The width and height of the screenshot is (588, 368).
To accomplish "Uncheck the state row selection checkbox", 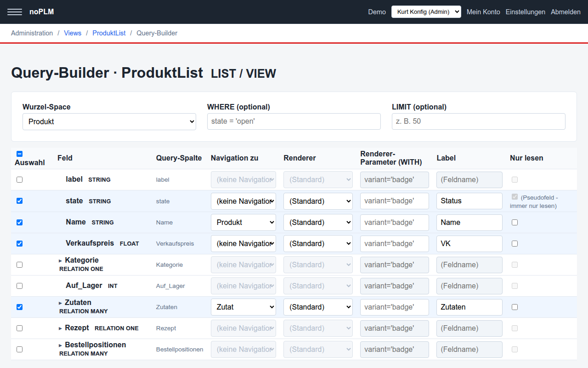I will tap(19, 201).
